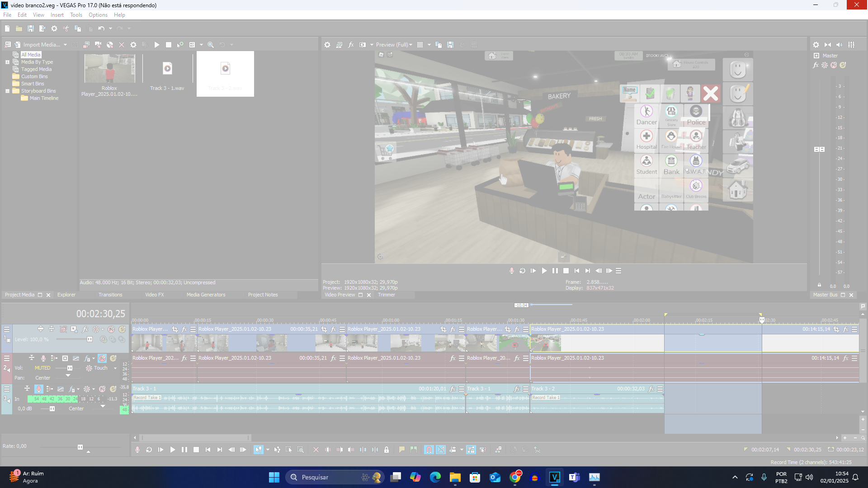Mute audio track 3
The image size is (868, 488).
102,389
